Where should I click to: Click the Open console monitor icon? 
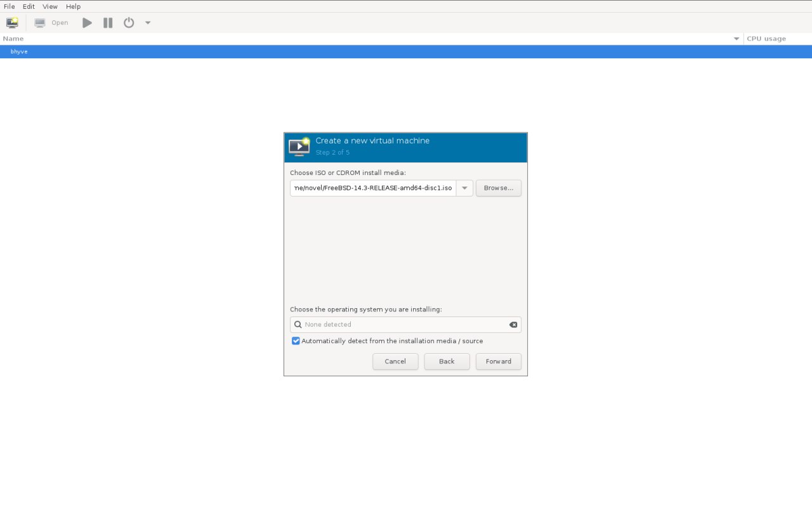pos(40,23)
